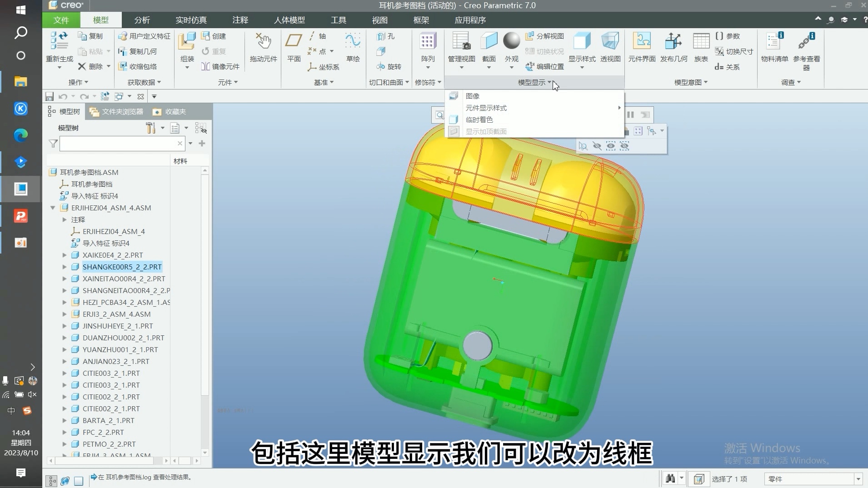Expand the 注释 tree node
Image resolution: width=868 pixels, height=488 pixels.
pos(65,219)
